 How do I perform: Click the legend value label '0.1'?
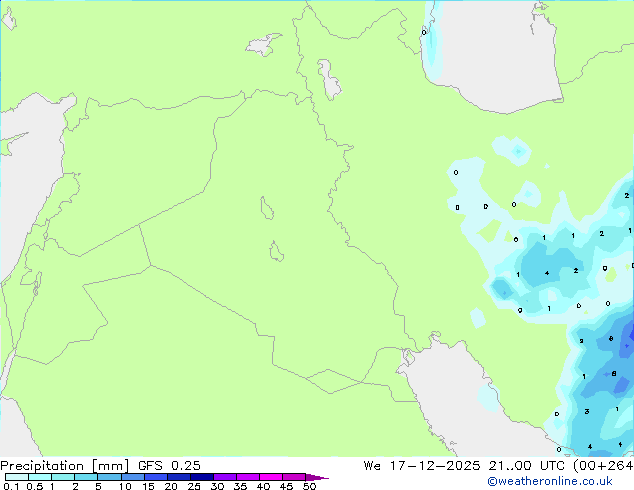(x=11, y=486)
